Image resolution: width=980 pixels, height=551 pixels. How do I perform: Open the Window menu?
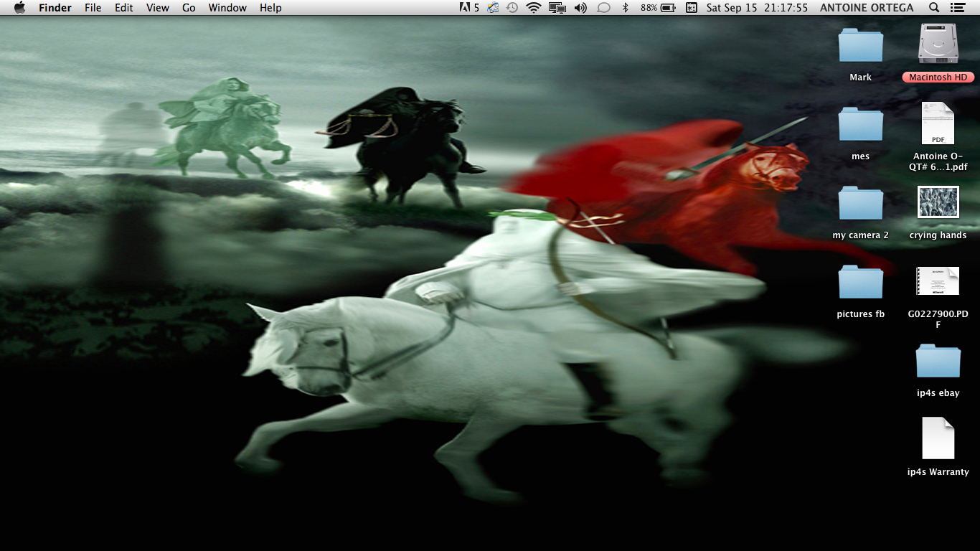click(x=227, y=8)
